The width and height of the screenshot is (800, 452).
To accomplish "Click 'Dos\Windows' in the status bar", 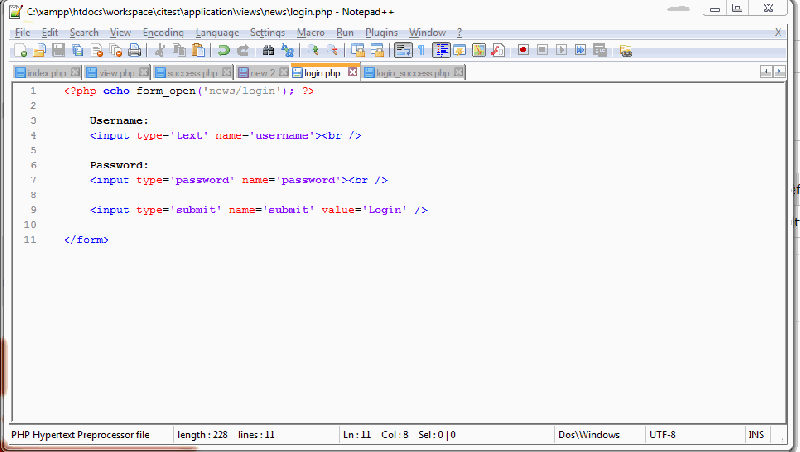I will point(589,435).
